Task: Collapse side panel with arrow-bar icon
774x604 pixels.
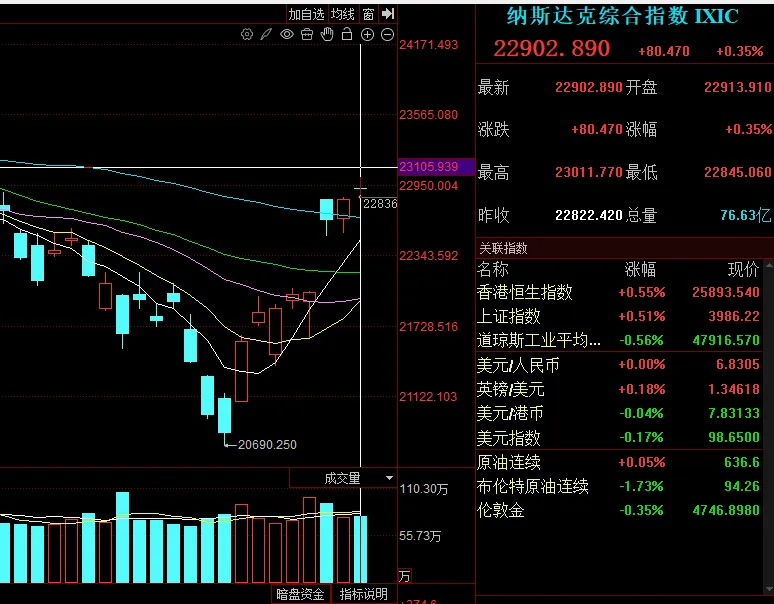Action: click(x=388, y=14)
